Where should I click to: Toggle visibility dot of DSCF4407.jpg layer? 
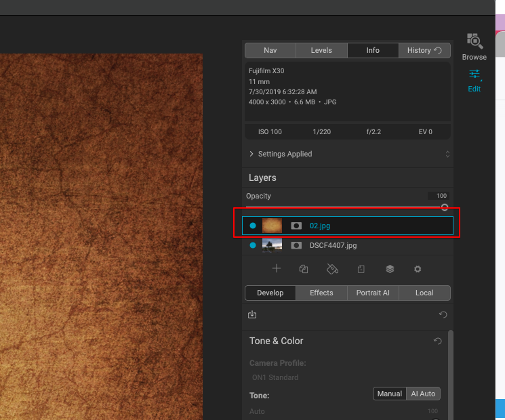tap(253, 245)
